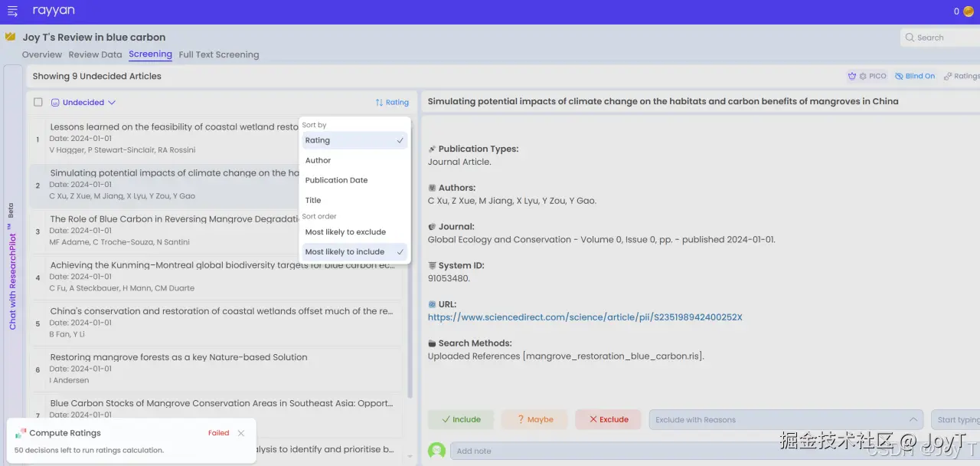The image size is (980, 466).
Task: Toggle Blind On mode
Action: pyautogui.click(x=914, y=76)
